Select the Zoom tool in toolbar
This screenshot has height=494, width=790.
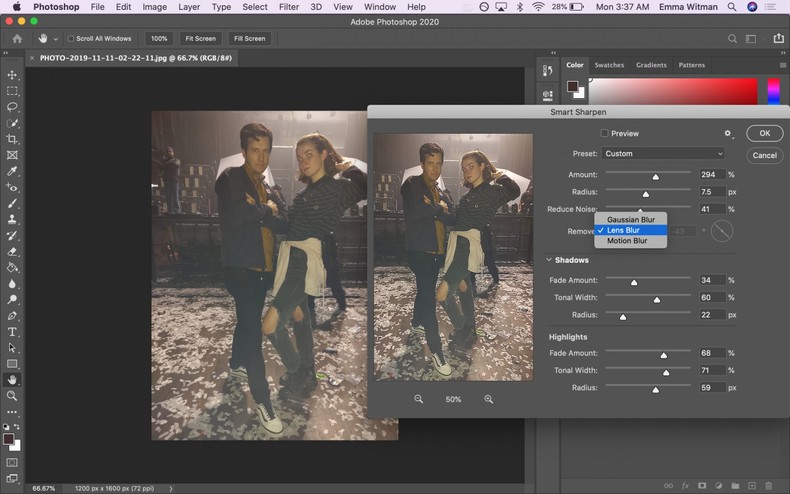[12, 395]
